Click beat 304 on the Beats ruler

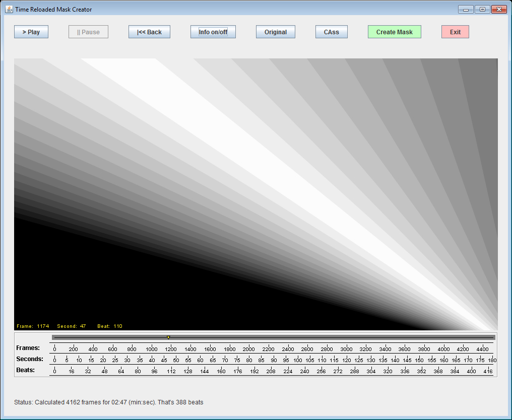371,371
